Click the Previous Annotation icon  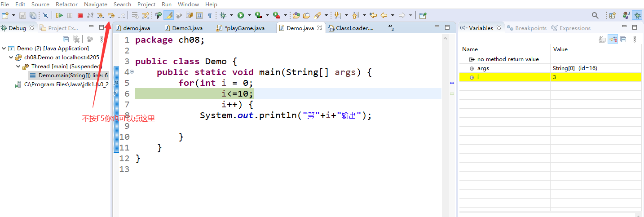355,15
